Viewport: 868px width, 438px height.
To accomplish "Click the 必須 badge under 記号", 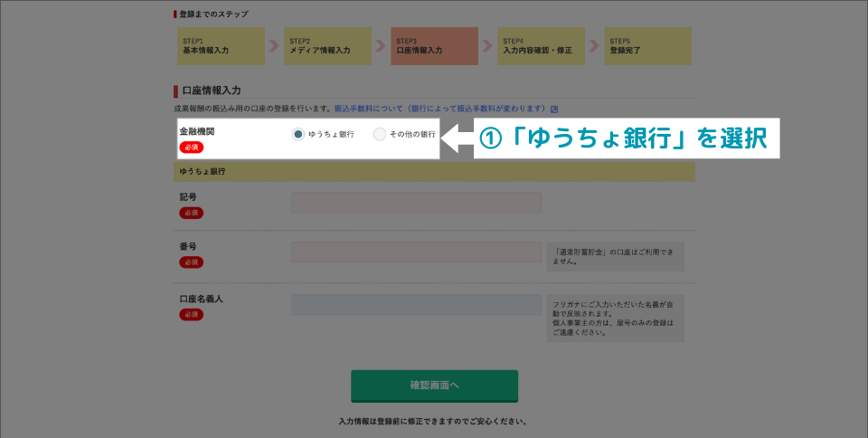I will tap(192, 213).
